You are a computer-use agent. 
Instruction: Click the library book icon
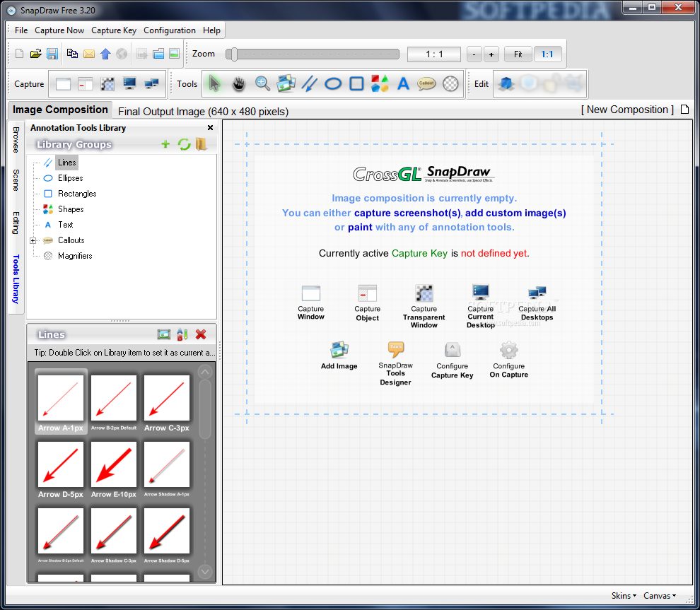[202, 143]
